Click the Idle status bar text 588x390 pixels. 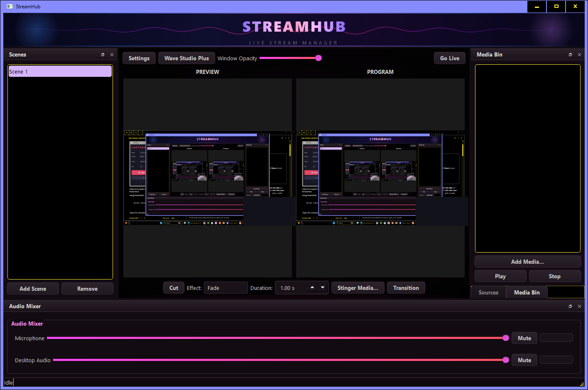pos(9,383)
